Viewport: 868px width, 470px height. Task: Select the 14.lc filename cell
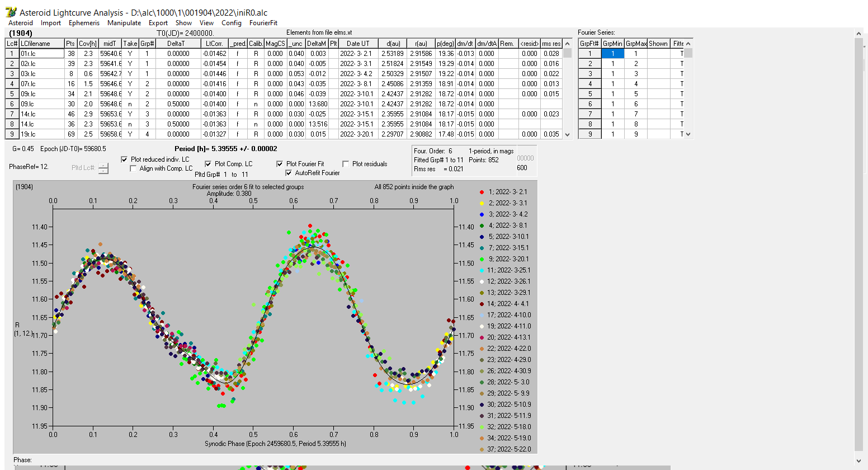click(42, 124)
